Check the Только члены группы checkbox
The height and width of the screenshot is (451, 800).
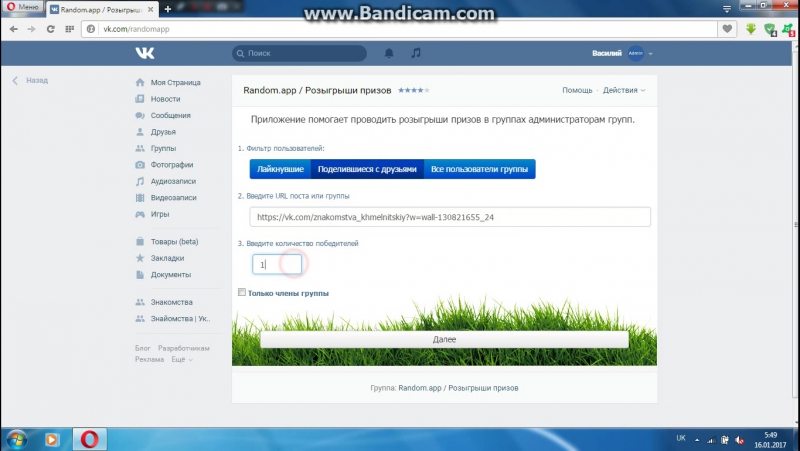242,292
